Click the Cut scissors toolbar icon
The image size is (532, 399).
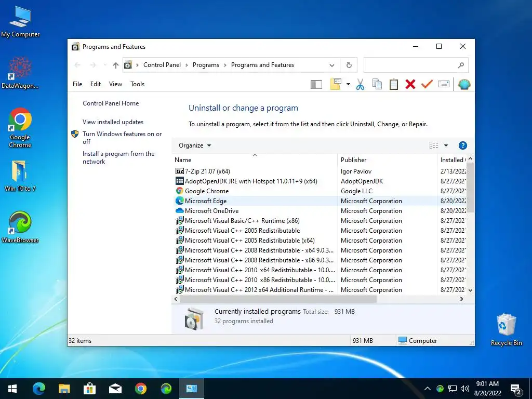[x=361, y=84]
